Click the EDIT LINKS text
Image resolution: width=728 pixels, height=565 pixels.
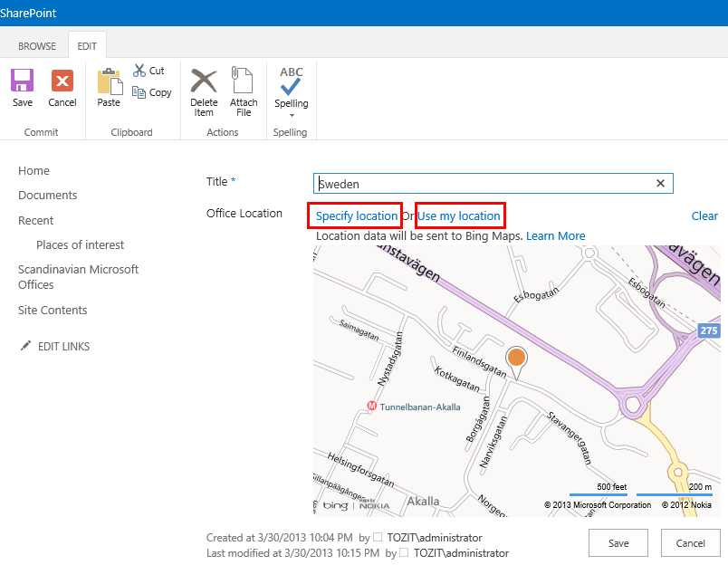tap(64, 347)
